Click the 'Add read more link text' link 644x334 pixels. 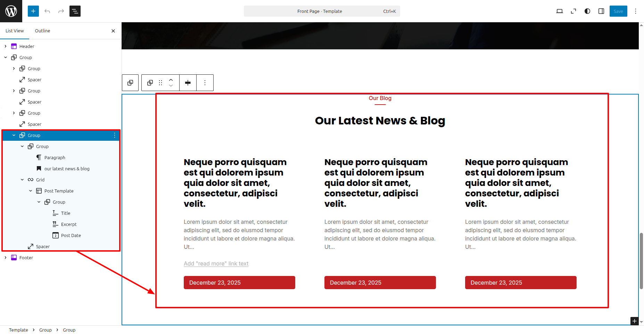point(216,263)
